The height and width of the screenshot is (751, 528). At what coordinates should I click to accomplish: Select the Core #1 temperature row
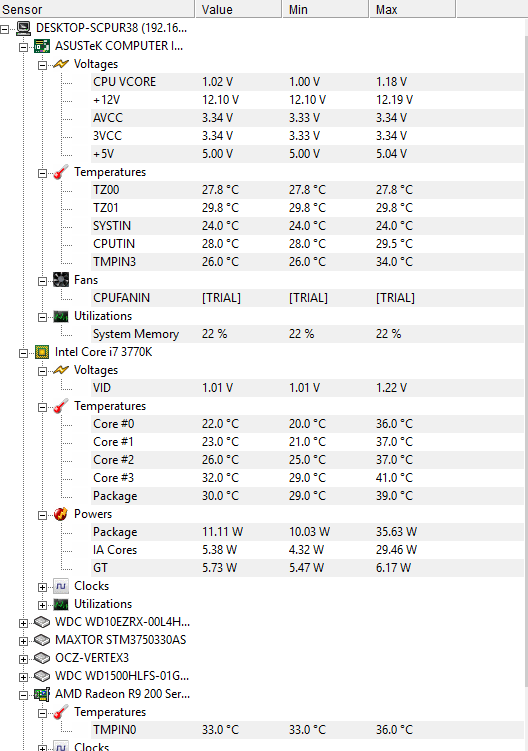307,442
